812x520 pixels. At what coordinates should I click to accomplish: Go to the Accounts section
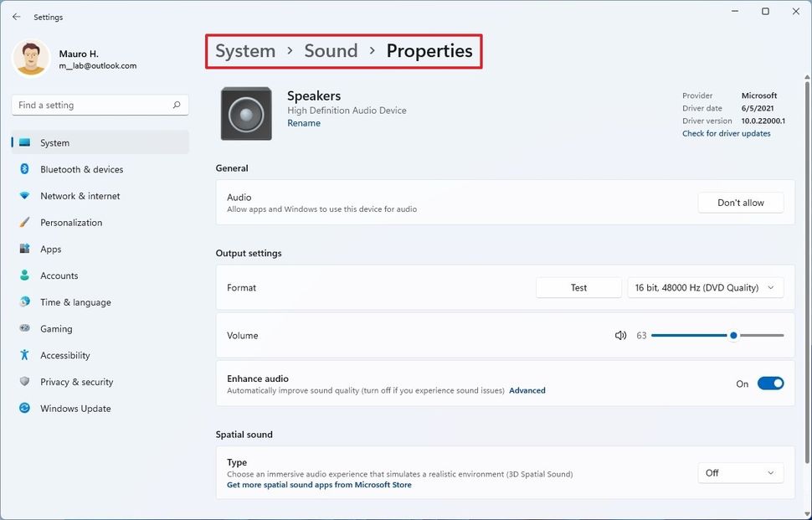click(59, 275)
